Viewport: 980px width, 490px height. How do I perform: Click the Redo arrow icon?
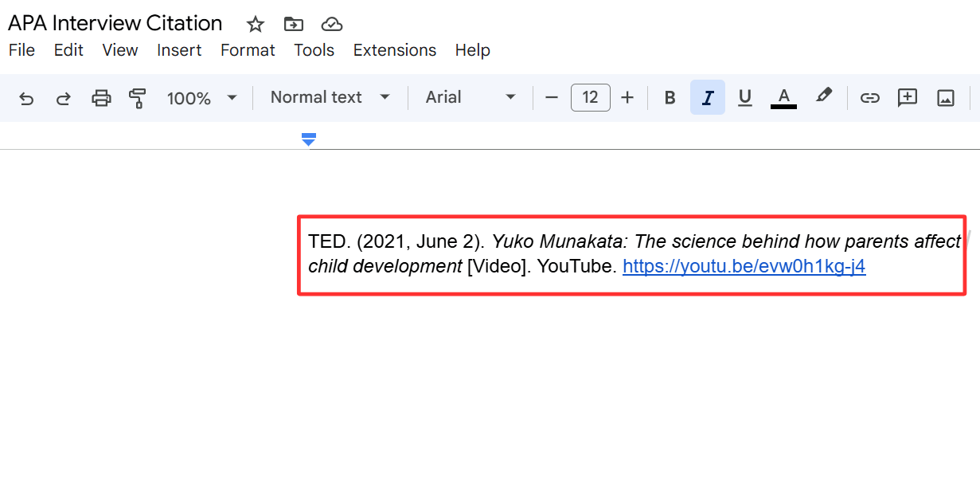pos(64,98)
